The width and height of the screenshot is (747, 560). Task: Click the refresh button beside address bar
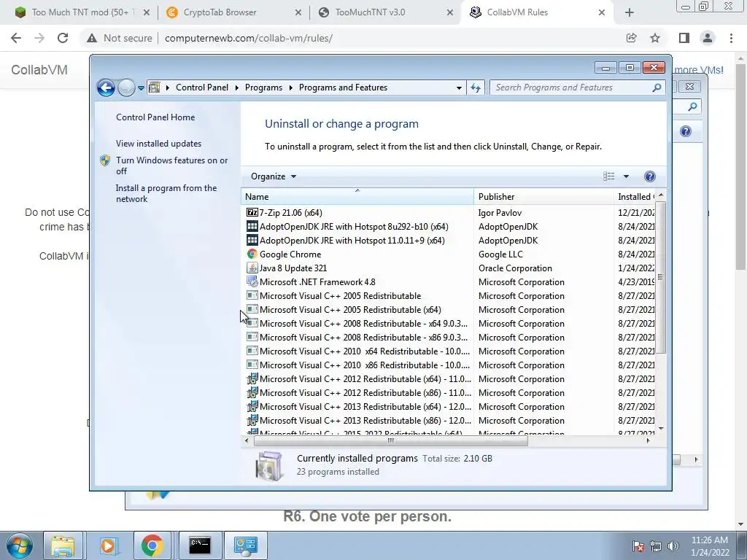tap(476, 87)
